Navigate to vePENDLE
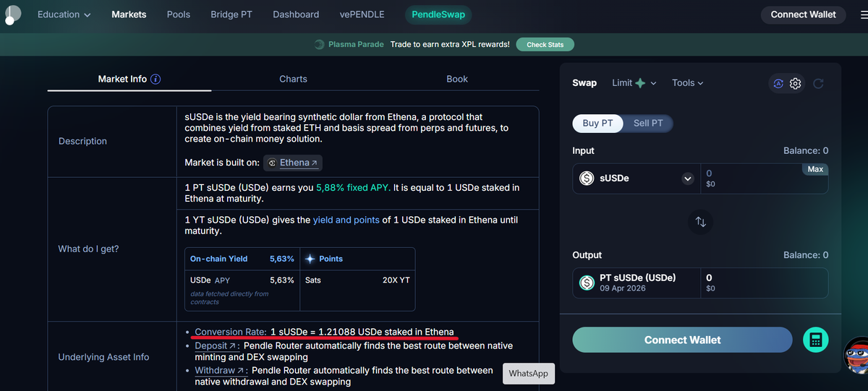 [x=362, y=14]
